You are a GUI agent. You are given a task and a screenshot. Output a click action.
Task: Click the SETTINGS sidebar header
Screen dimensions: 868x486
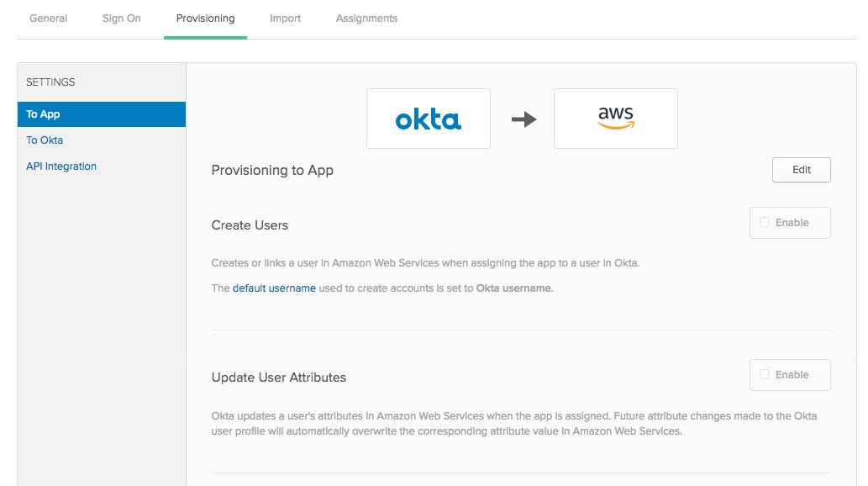pyautogui.click(x=50, y=82)
